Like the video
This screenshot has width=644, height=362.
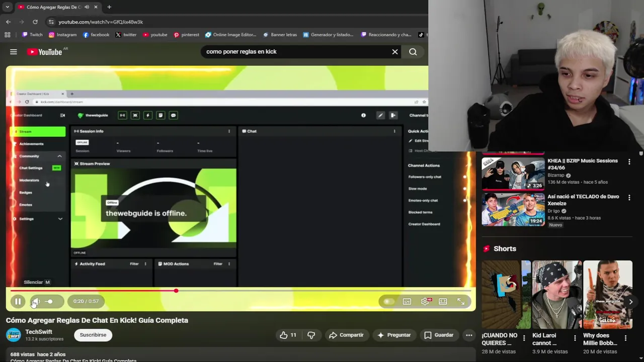pyautogui.click(x=288, y=335)
